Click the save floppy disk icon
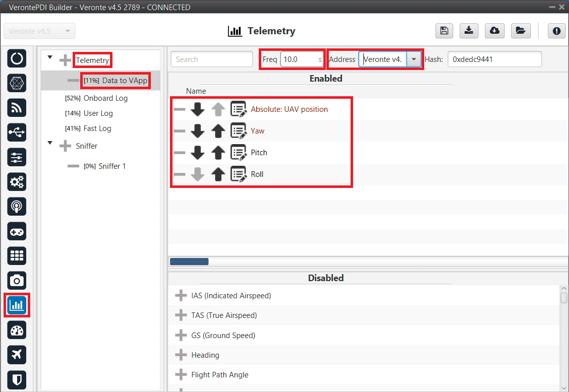 pyautogui.click(x=444, y=31)
